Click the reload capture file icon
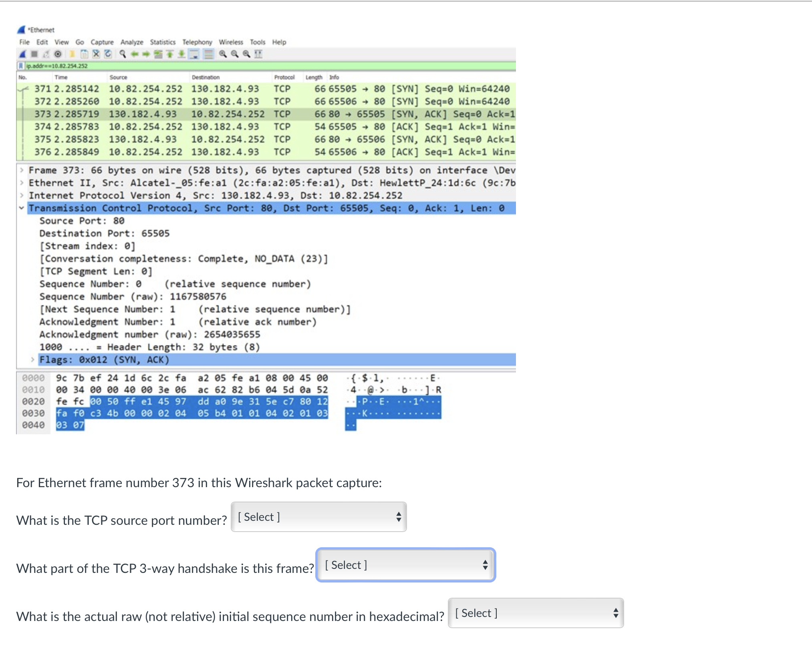The width and height of the screenshot is (812, 645). [x=108, y=54]
